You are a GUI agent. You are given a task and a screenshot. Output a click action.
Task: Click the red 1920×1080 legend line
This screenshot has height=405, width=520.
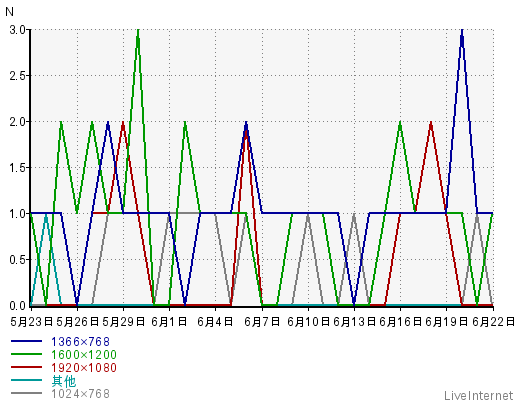pyautogui.click(x=26, y=367)
